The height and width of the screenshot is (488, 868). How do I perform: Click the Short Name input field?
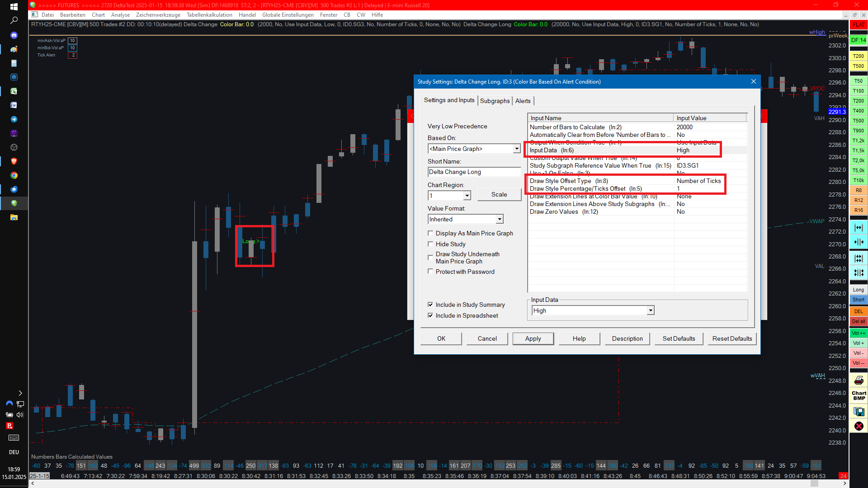(x=473, y=172)
